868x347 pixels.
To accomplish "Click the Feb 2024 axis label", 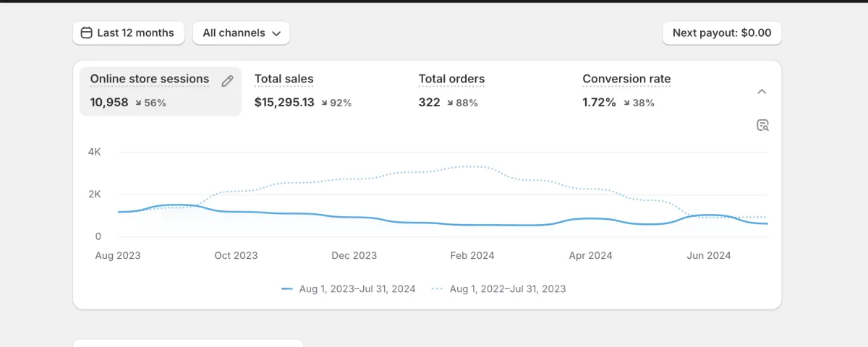I will [472, 255].
